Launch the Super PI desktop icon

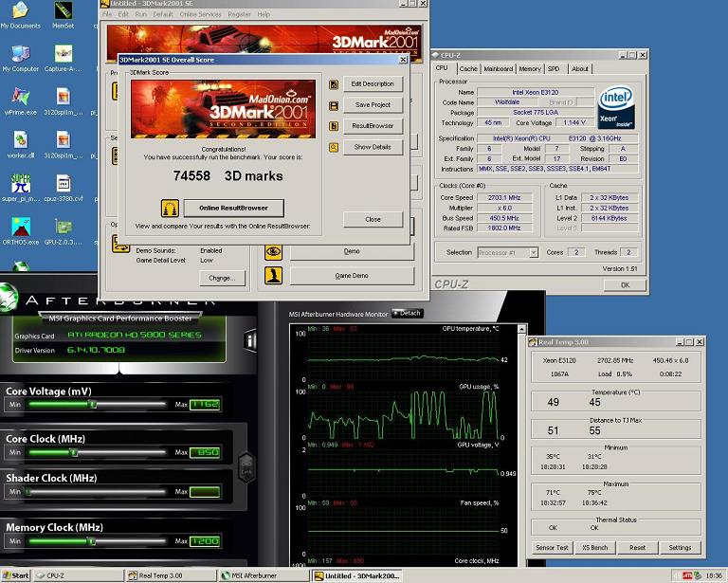click(x=21, y=188)
